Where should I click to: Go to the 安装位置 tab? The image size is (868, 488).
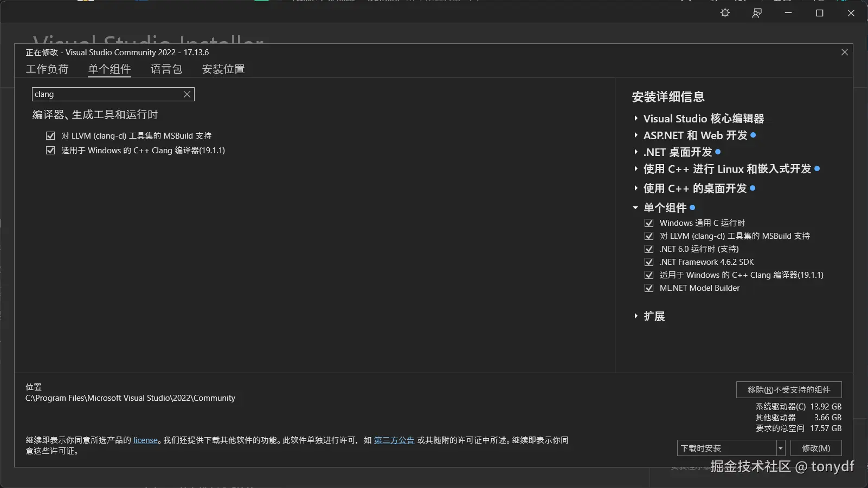[223, 69]
